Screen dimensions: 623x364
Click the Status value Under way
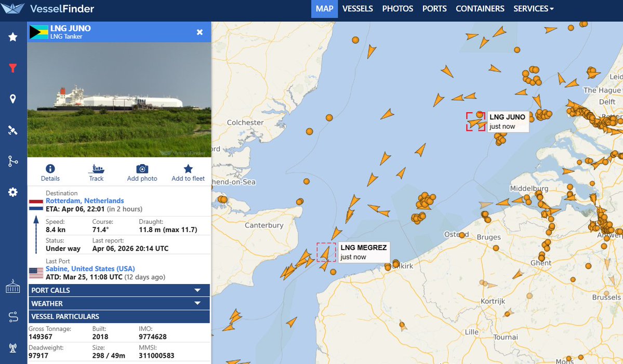(63, 249)
